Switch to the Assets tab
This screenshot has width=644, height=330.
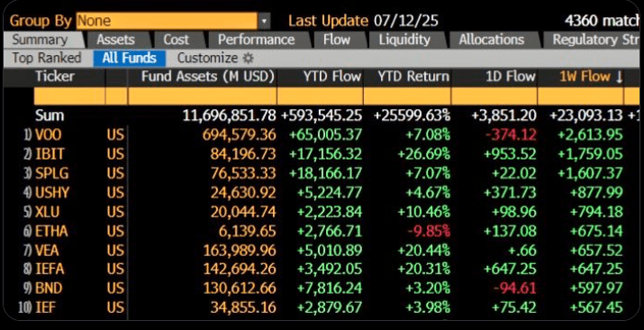(x=115, y=40)
